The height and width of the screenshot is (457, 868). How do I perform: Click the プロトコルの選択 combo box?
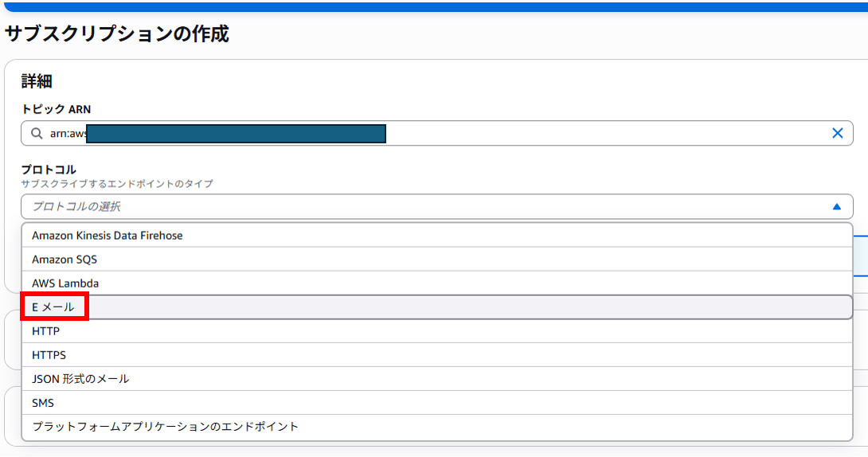click(436, 206)
